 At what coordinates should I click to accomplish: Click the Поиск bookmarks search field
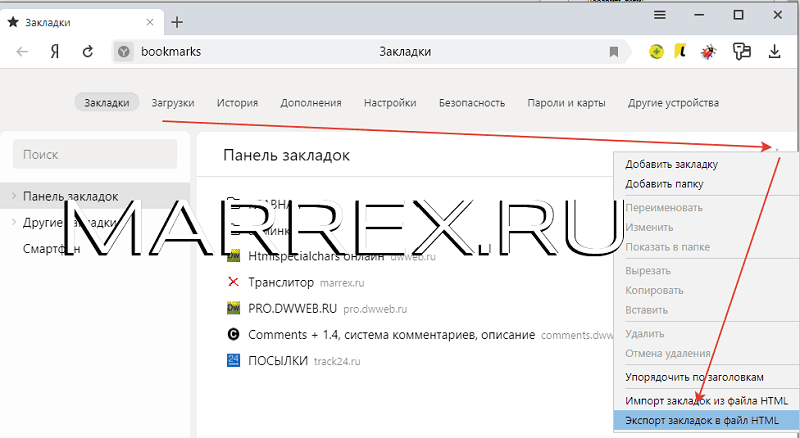click(95, 154)
